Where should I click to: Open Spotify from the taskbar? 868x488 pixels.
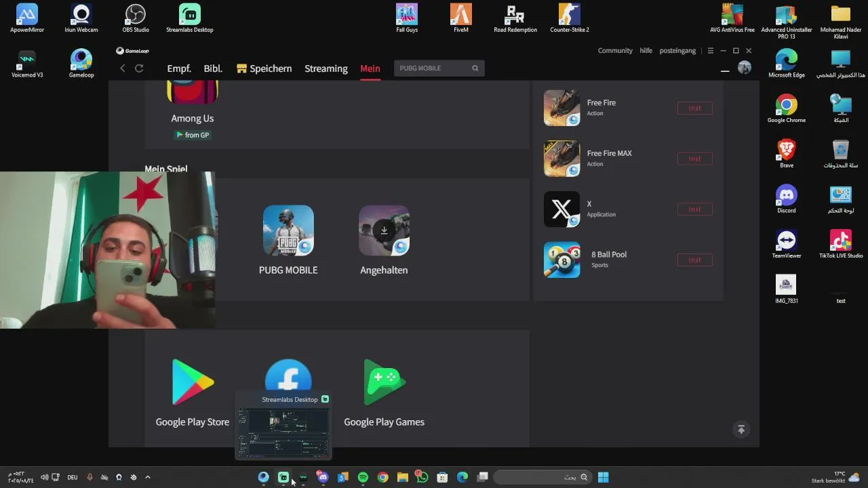[363, 477]
